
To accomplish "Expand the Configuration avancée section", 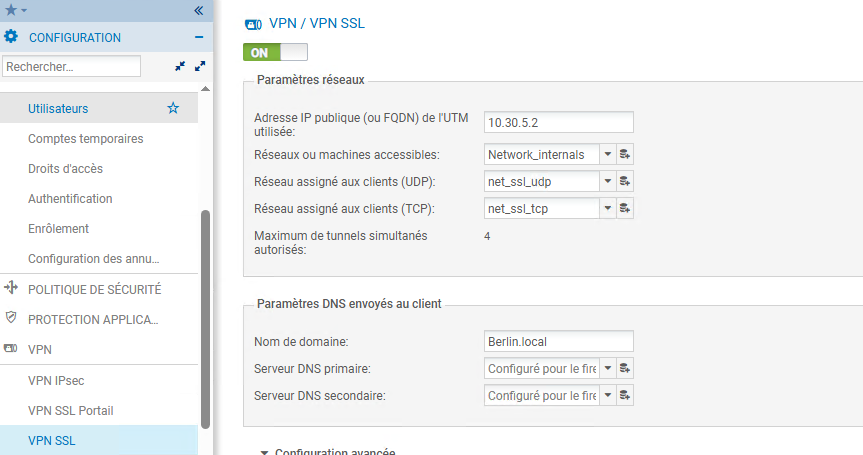I will 265,452.
